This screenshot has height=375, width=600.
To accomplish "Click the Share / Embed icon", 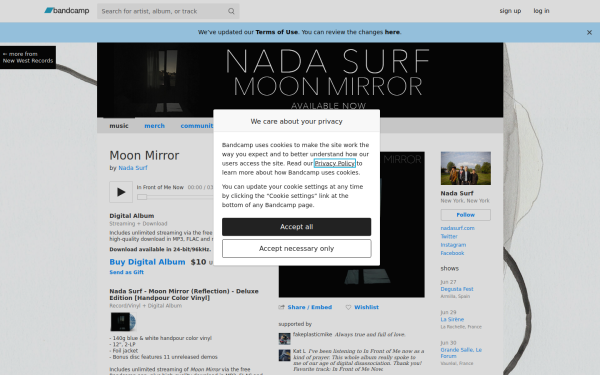I will (282, 307).
